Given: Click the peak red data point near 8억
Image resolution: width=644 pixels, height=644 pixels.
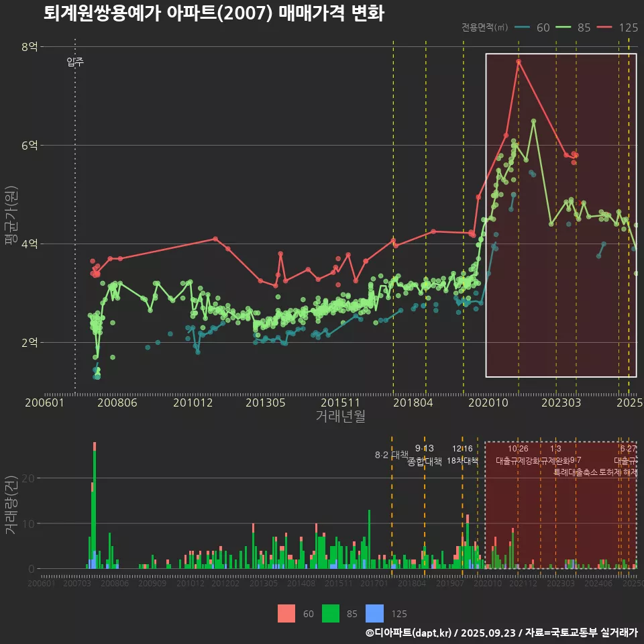Looking at the screenshot, I should pyautogui.click(x=519, y=62).
